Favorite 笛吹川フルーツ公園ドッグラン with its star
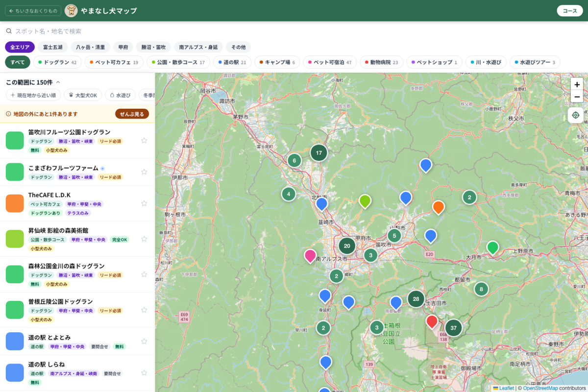This screenshot has width=588, height=392. click(x=144, y=141)
